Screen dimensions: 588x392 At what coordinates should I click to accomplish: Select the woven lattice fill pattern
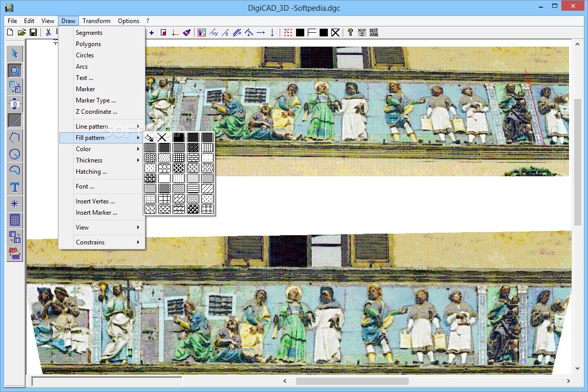click(178, 168)
